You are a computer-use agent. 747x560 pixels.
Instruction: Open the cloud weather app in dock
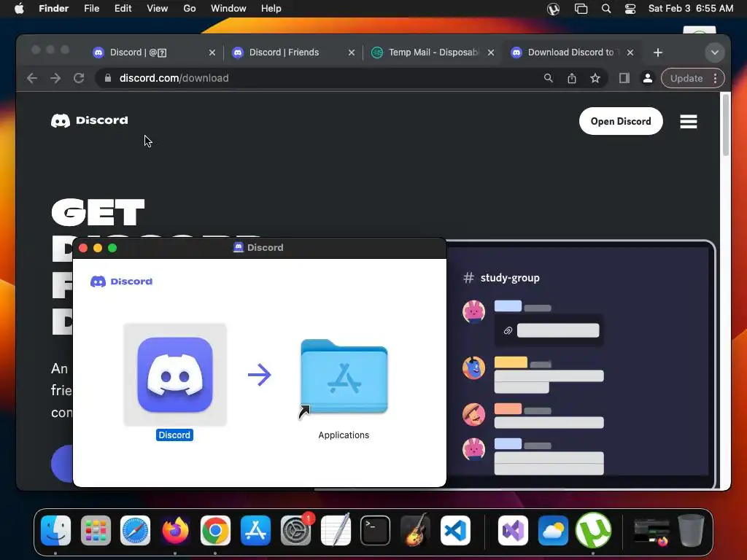553,530
